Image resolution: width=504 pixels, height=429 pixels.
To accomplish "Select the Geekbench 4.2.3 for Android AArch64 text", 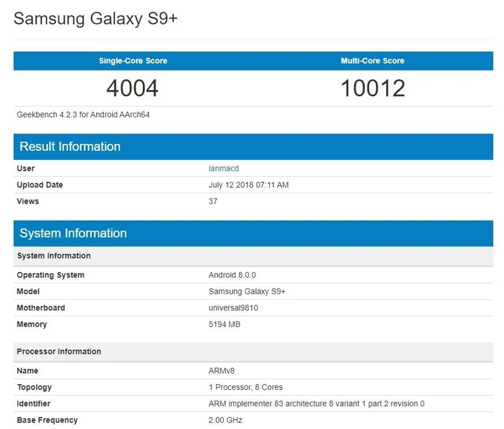I will coord(83,114).
